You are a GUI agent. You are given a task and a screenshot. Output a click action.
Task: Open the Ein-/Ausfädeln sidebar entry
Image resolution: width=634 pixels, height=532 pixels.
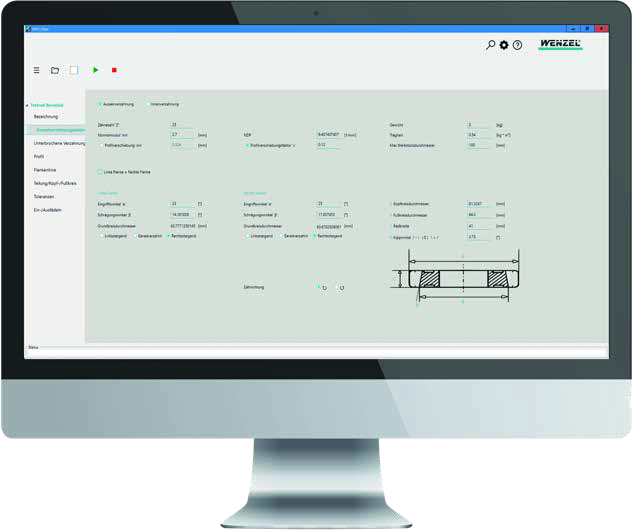point(47,209)
